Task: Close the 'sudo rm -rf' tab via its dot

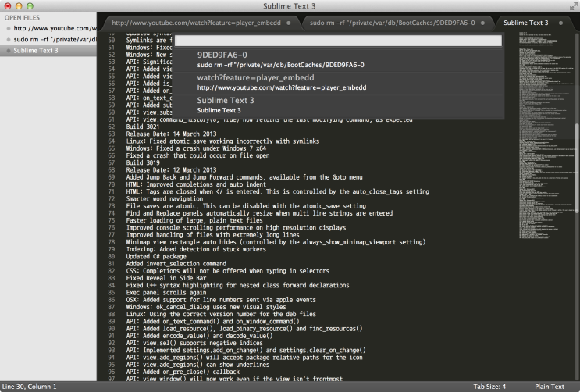Action: (x=482, y=23)
